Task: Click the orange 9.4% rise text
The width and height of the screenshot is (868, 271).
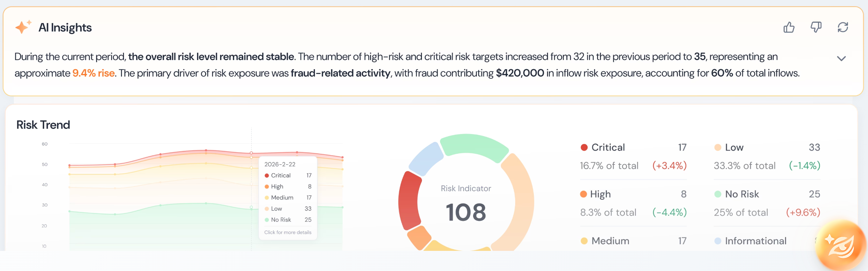Action: 94,73
